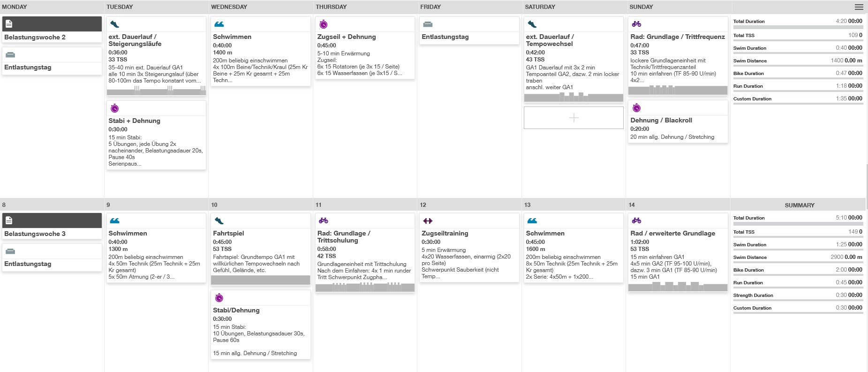Image resolution: width=868 pixels, height=372 pixels.
Task: Open the Belastungswoche 3 note
Action: point(35,234)
